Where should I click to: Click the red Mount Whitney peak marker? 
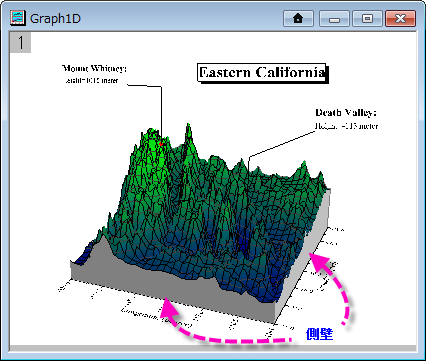pyautogui.click(x=161, y=144)
